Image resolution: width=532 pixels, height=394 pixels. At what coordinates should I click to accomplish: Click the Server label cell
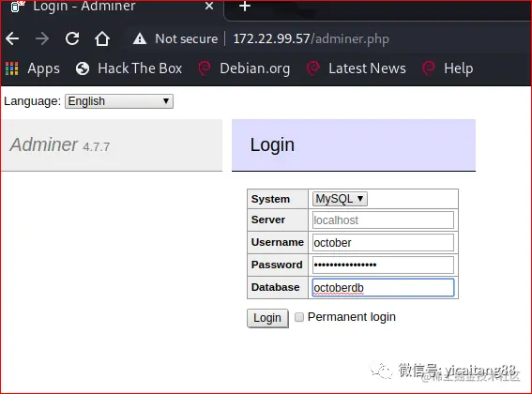(x=278, y=220)
